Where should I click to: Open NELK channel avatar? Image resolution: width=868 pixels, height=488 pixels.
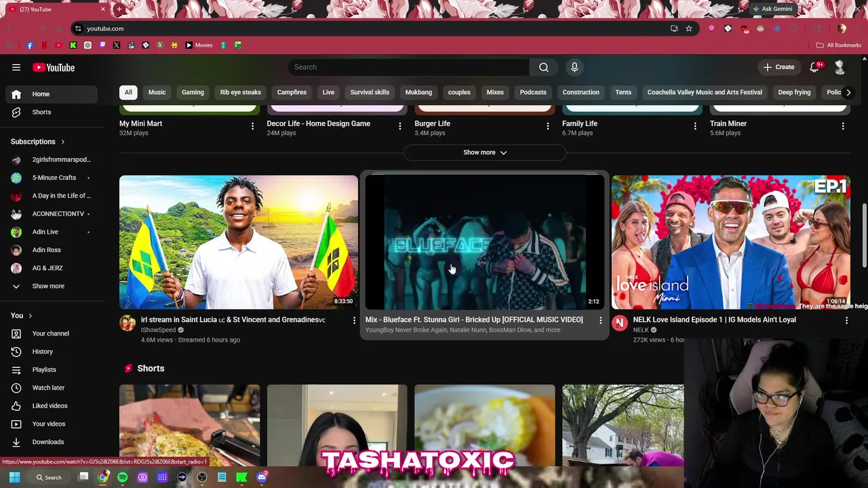(x=620, y=323)
